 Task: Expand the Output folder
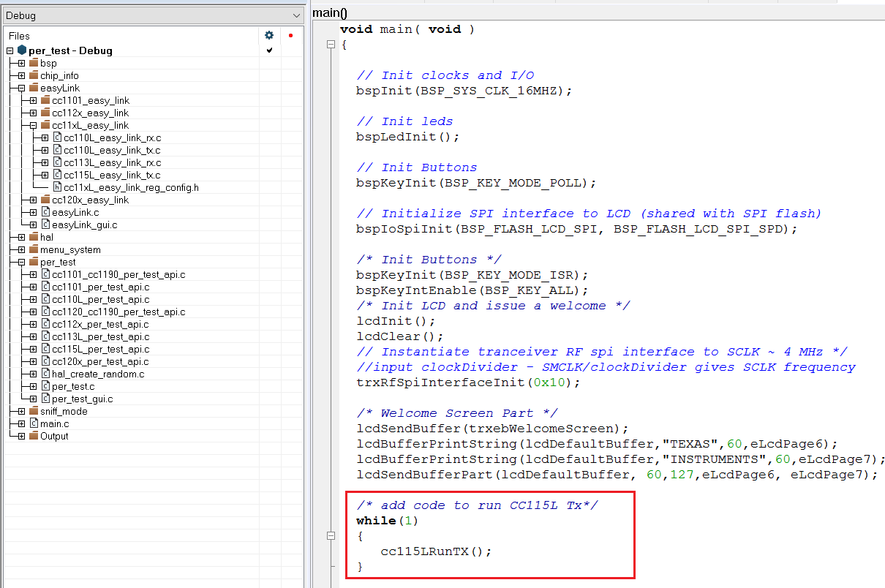22,436
